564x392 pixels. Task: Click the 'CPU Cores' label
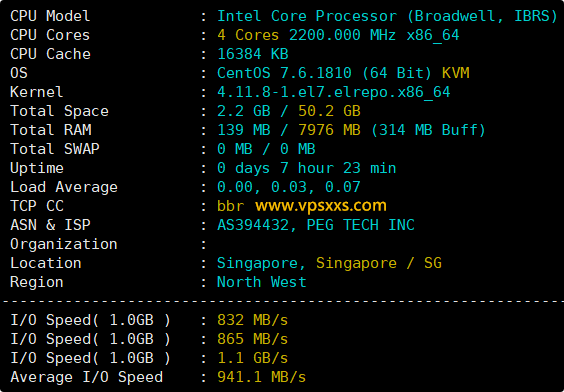[x=50, y=35]
